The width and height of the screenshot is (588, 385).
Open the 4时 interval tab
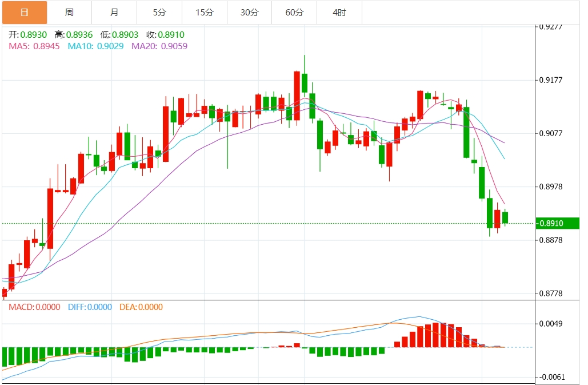(x=339, y=13)
